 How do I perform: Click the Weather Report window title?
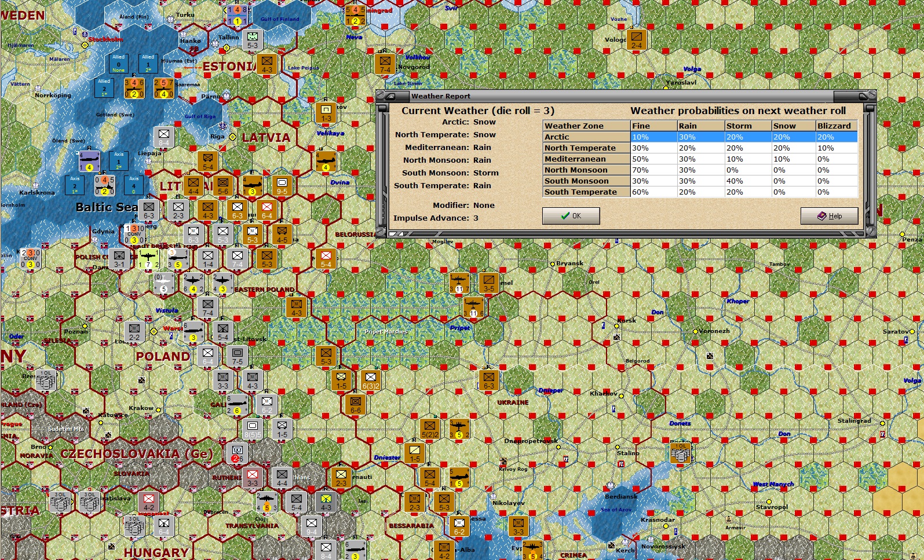pyautogui.click(x=441, y=96)
